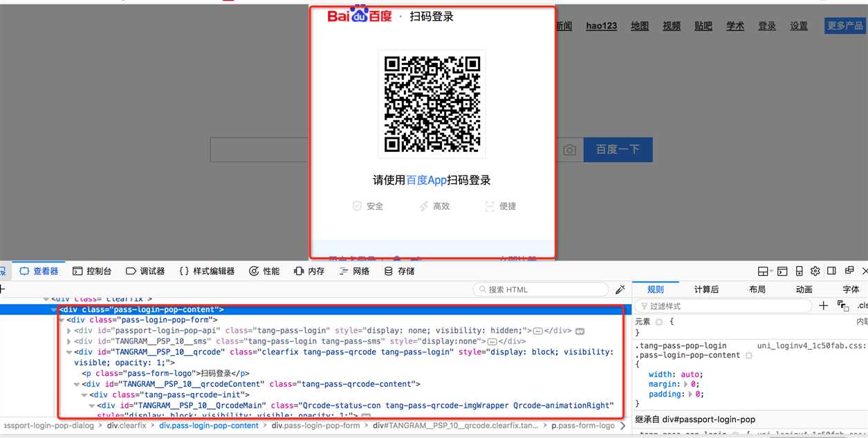Switch to the 控制台 console tab

coord(92,272)
